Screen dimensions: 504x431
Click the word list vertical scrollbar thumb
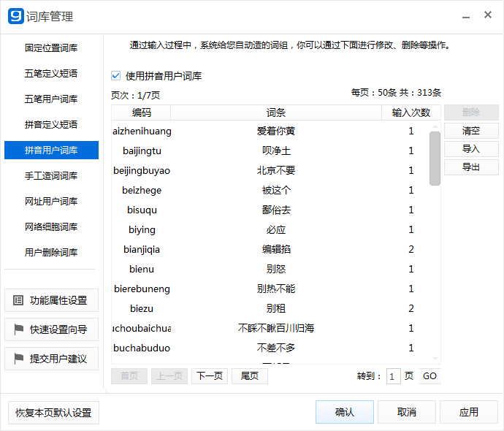click(x=435, y=158)
